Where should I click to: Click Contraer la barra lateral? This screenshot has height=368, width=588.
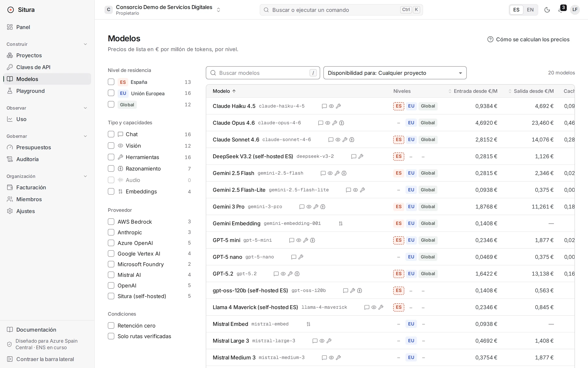click(47, 359)
